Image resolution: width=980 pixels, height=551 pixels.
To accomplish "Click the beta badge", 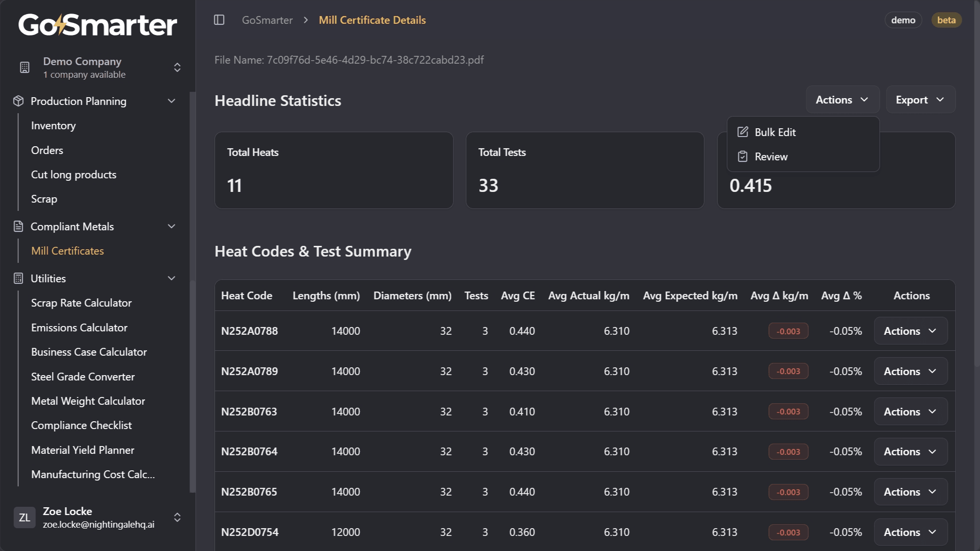I will pyautogui.click(x=946, y=20).
